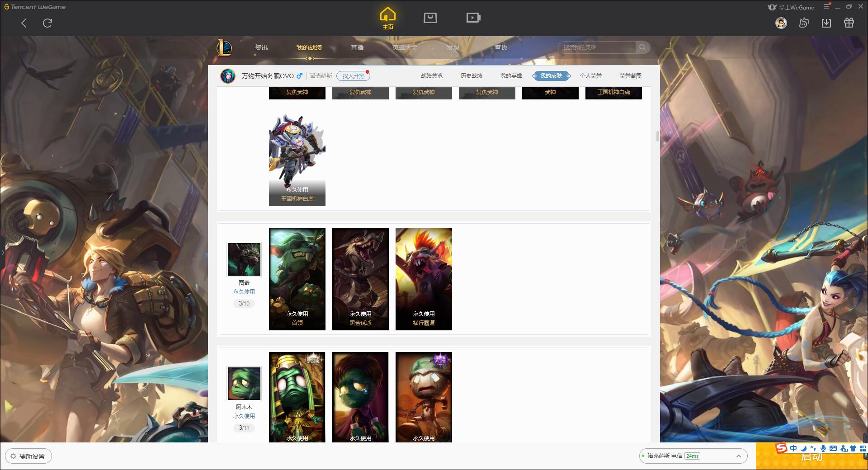Click the male gender icon by the name

point(299,75)
